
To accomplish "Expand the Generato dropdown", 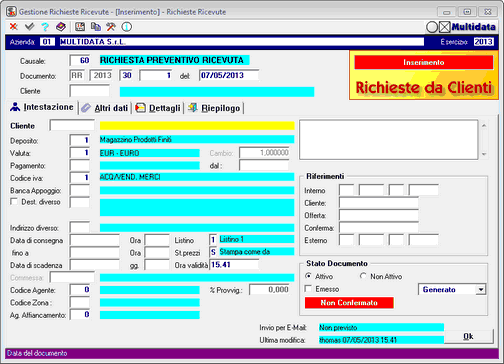I will (x=481, y=289).
